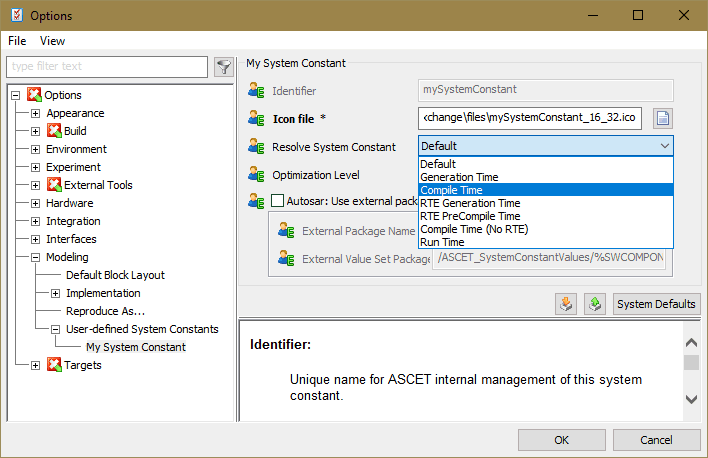Choose Compile Time option

pyautogui.click(x=546, y=190)
